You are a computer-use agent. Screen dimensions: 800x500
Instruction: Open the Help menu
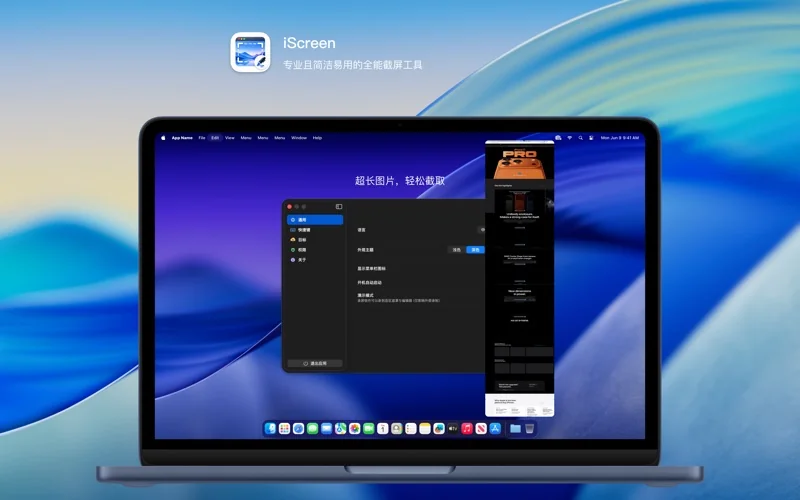317,138
